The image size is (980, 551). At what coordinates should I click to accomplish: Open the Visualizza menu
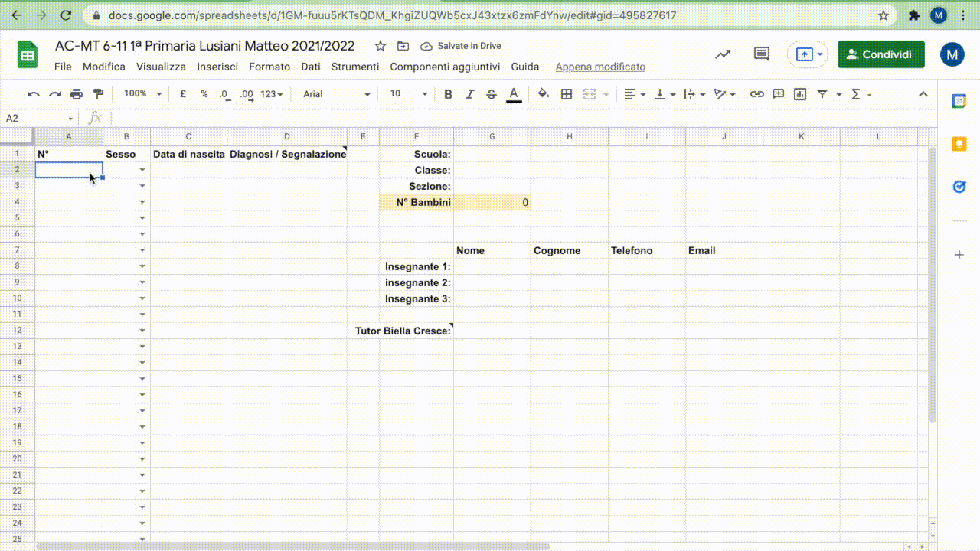pyautogui.click(x=161, y=67)
